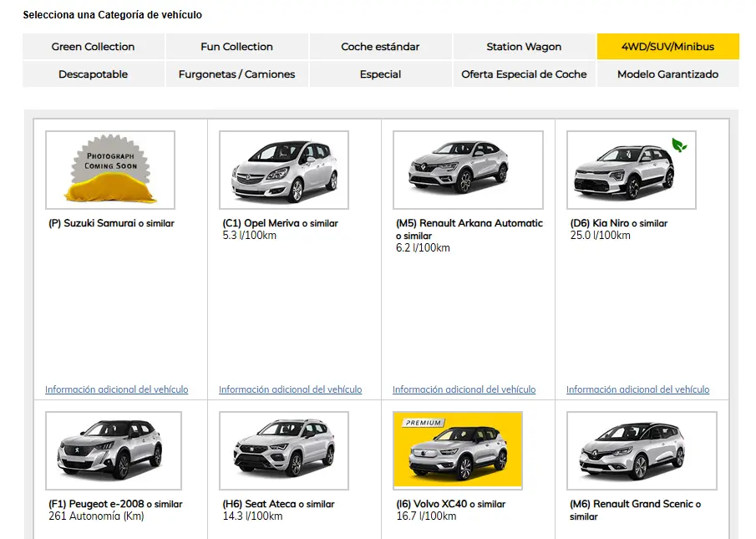This screenshot has width=756, height=539.
Task: Click the Opel Meriva car image
Action: [x=284, y=170]
